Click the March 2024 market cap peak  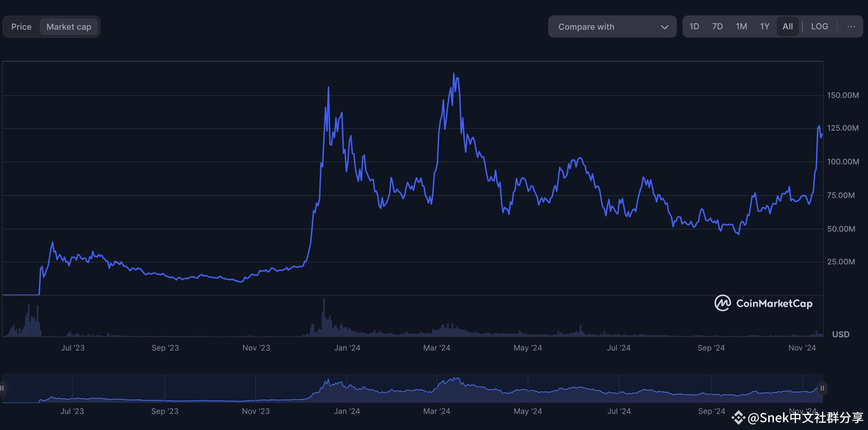pos(454,74)
